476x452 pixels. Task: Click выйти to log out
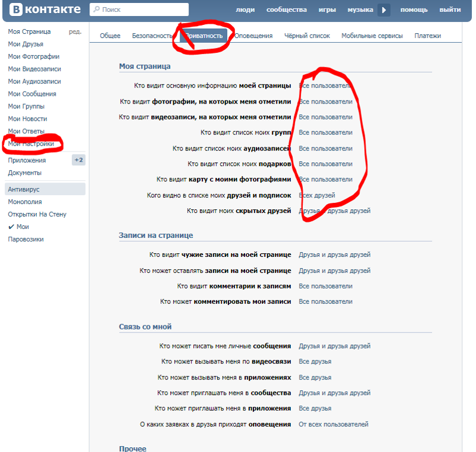(449, 10)
